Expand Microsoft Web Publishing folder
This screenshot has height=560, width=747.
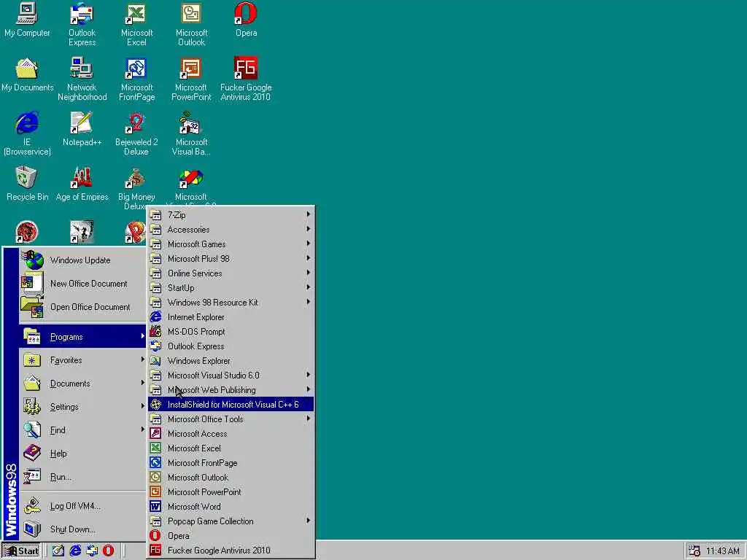(231, 390)
